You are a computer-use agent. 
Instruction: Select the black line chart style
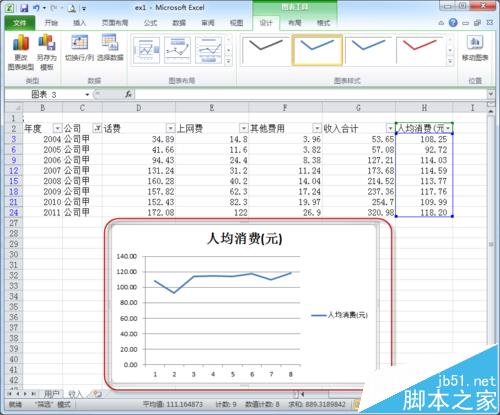[x=266, y=51]
